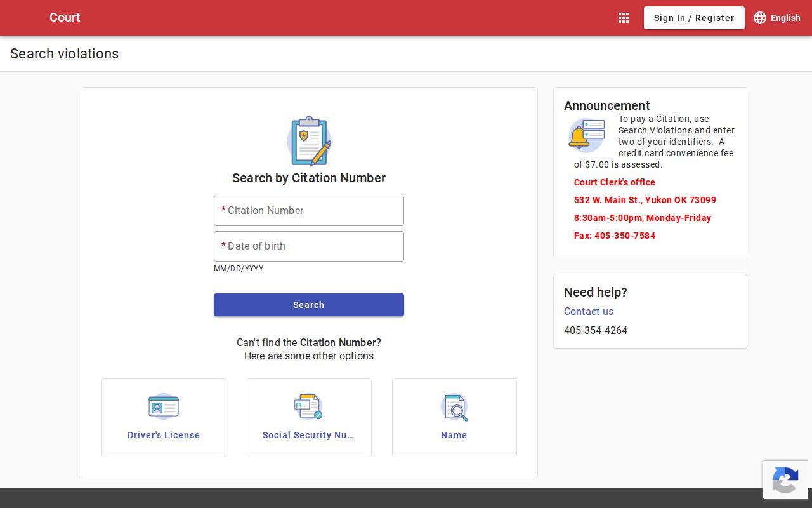Click the Name search magnifier icon
The height and width of the screenshot is (508, 812).
coord(454,407)
